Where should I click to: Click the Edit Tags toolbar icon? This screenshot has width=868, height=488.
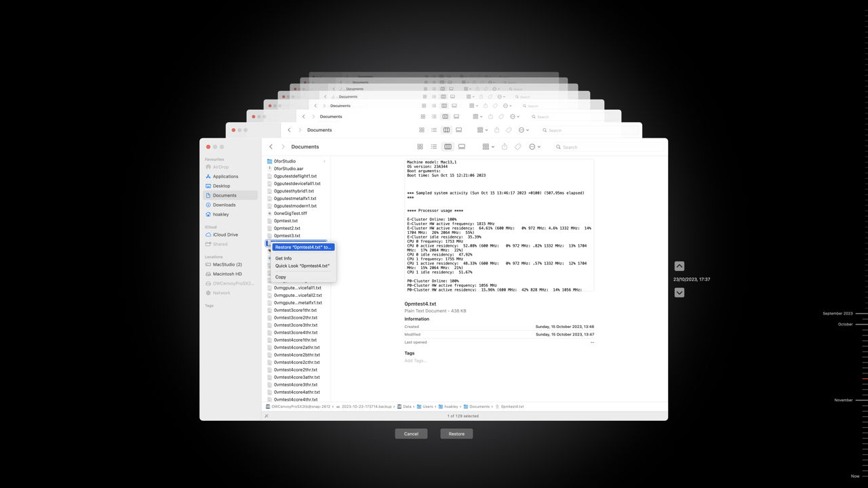click(518, 147)
